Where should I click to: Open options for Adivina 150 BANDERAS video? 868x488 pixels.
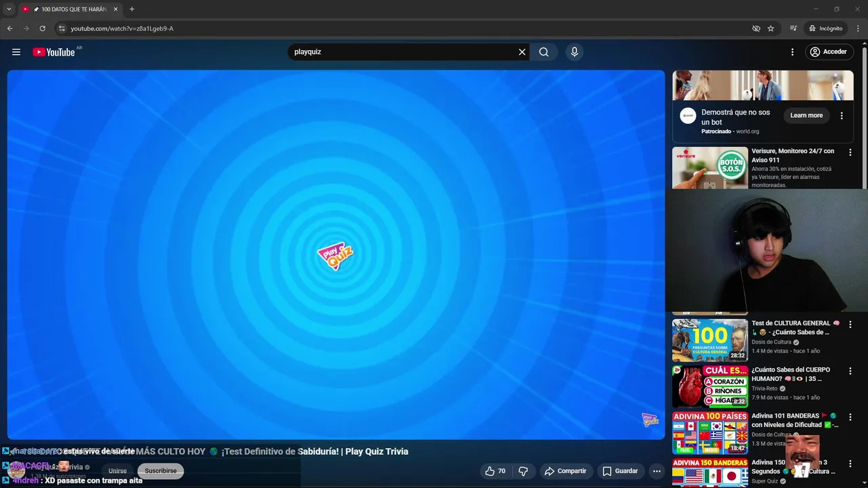click(x=850, y=464)
